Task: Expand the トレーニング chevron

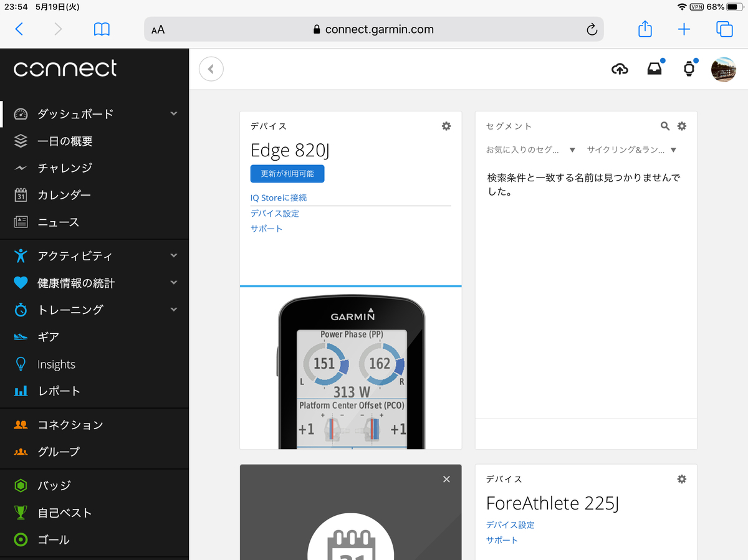Action: tap(174, 309)
